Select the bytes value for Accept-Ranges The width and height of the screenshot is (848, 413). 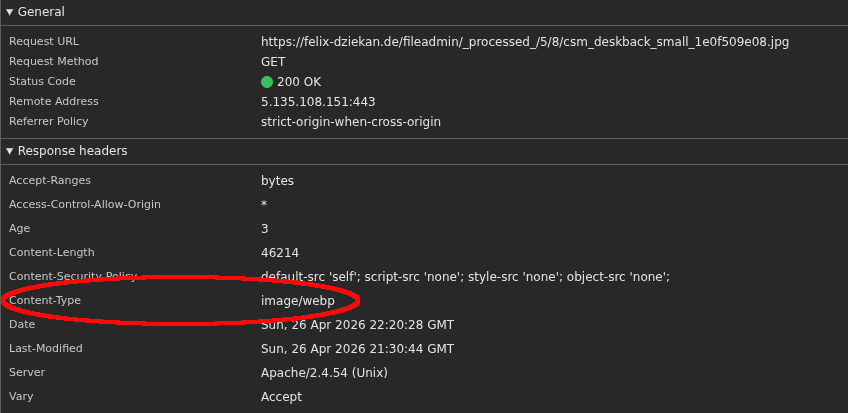[x=277, y=181]
